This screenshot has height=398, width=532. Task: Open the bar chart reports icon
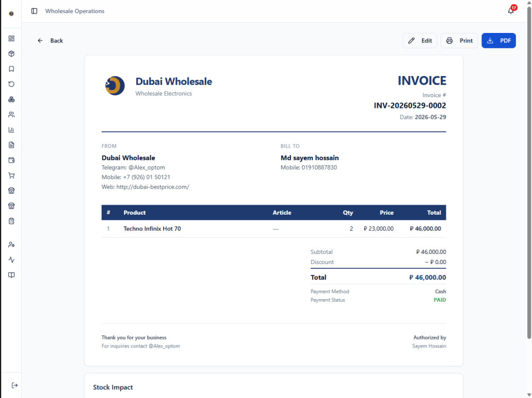pyautogui.click(x=11, y=130)
